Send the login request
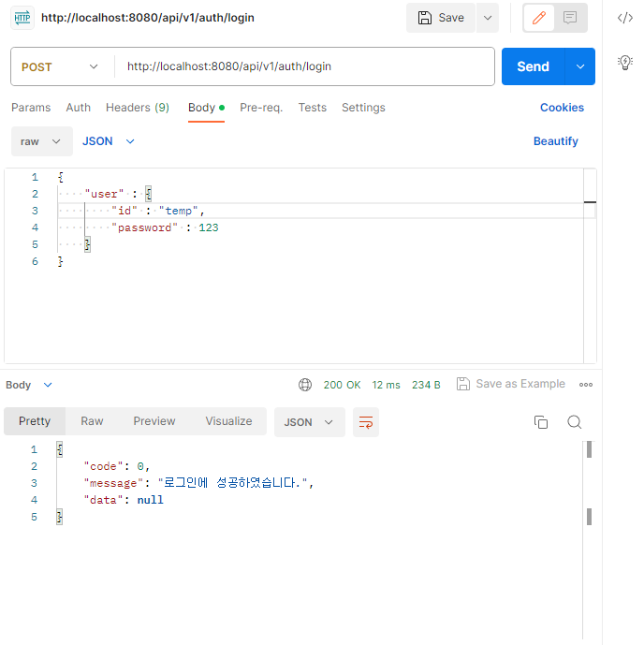 tap(533, 66)
